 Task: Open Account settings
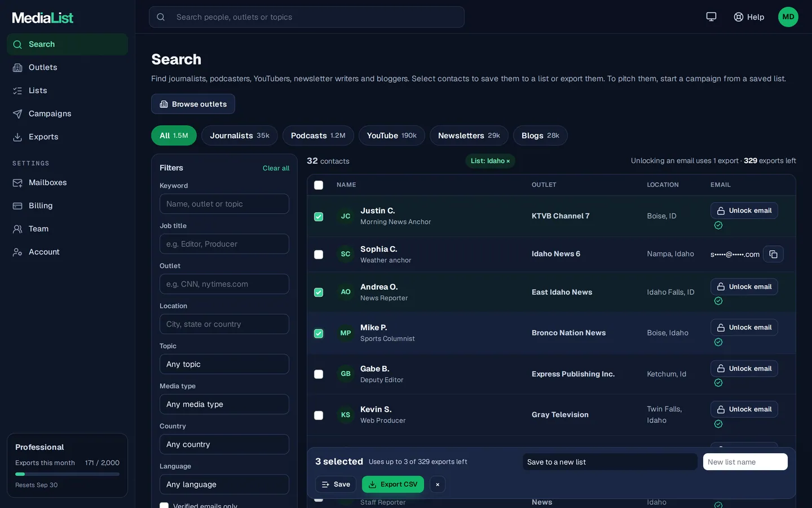67,252
